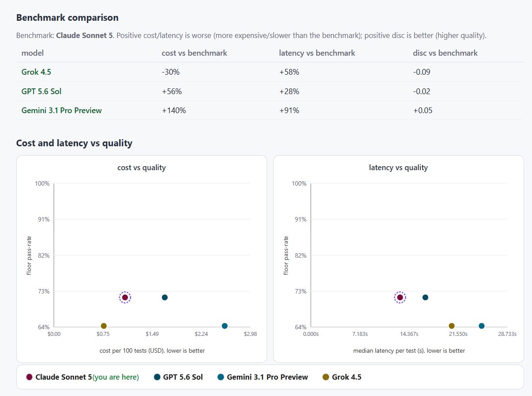Screen dimensions: 532x396
Task: Click Grok 4.5 legend label
Action: click(347, 377)
